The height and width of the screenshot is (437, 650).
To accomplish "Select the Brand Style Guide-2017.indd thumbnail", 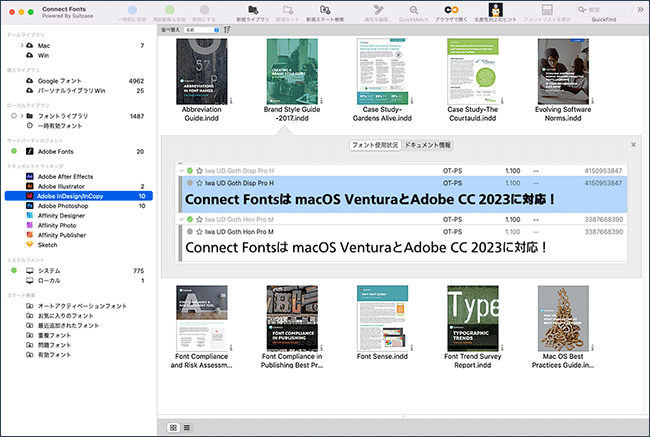I will (x=292, y=71).
